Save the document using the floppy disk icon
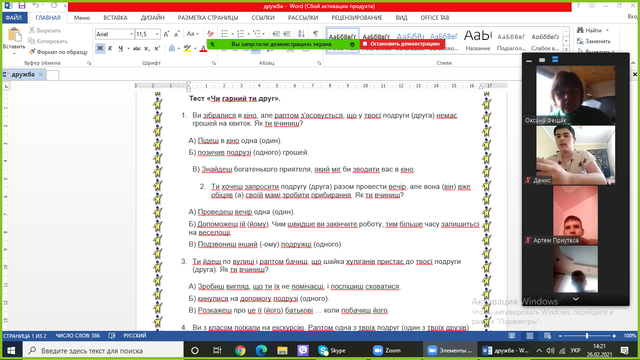This screenshot has width=640, height=360. (x=22, y=5)
